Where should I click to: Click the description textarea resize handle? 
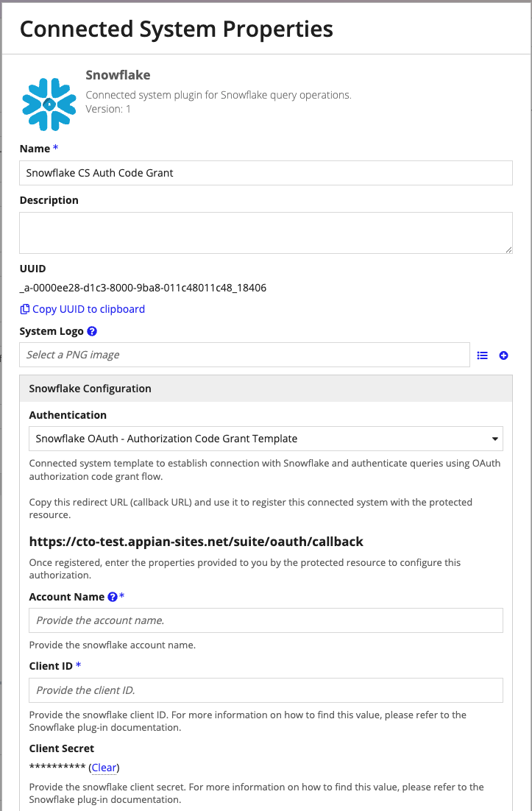point(508,249)
